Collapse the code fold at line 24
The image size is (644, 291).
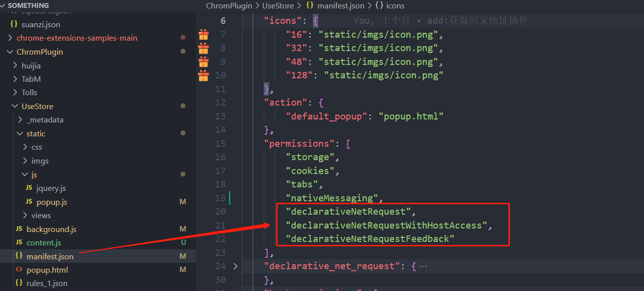[x=235, y=266]
